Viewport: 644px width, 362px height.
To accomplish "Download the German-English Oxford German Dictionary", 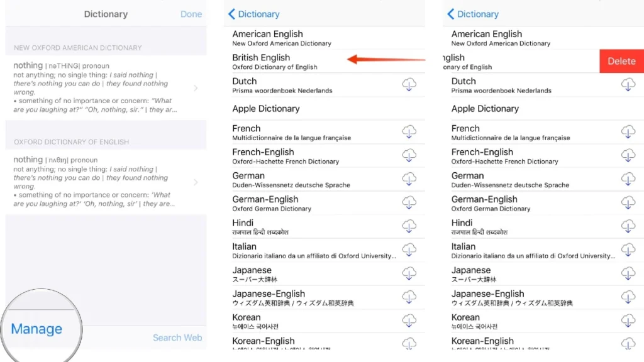I will [409, 202].
